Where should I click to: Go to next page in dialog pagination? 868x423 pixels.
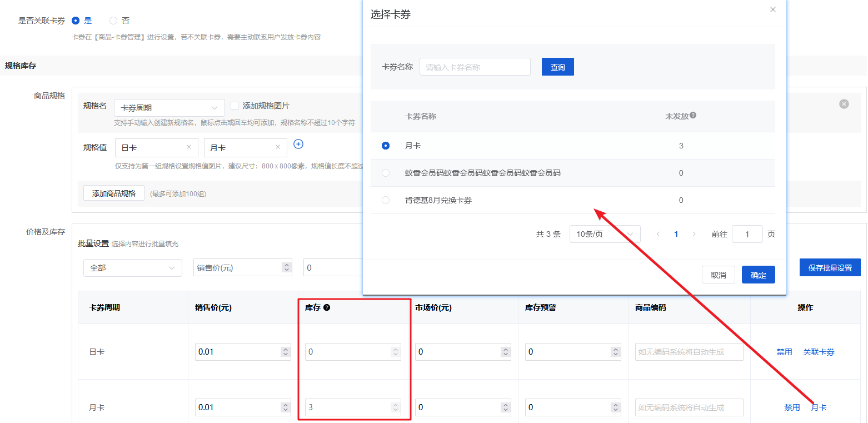click(x=694, y=234)
